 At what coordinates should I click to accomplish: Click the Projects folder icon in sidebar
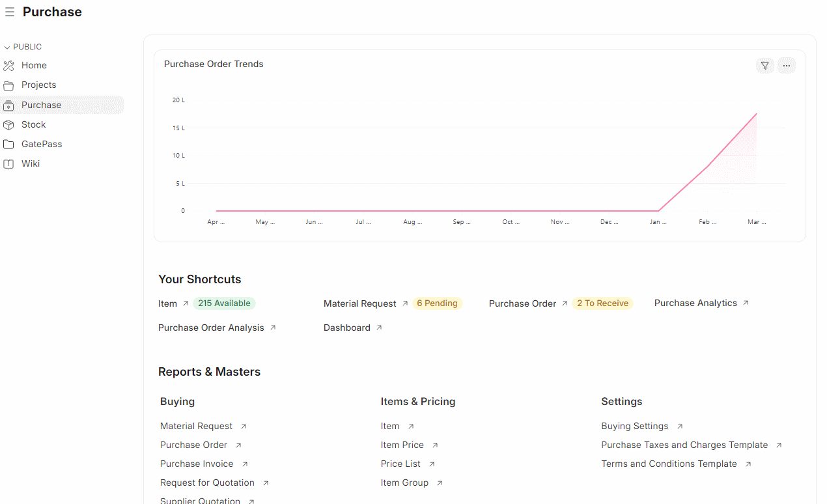[x=8, y=85]
